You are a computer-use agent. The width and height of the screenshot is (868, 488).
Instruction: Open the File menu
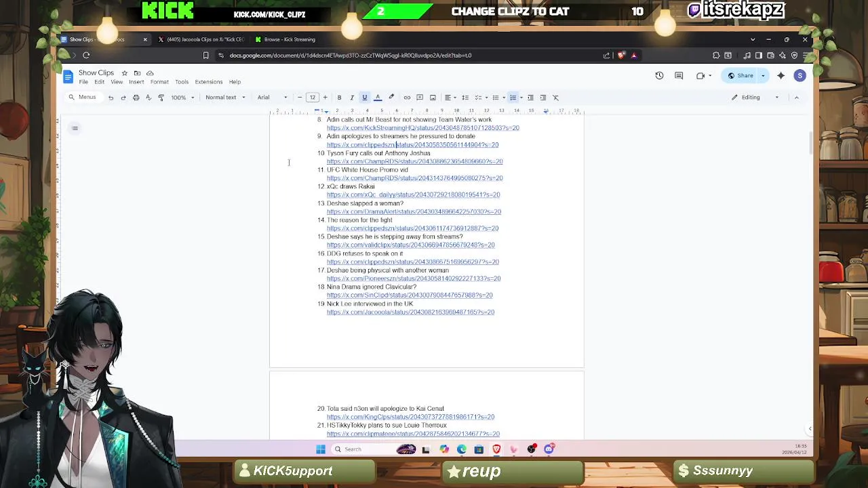pos(83,82)
